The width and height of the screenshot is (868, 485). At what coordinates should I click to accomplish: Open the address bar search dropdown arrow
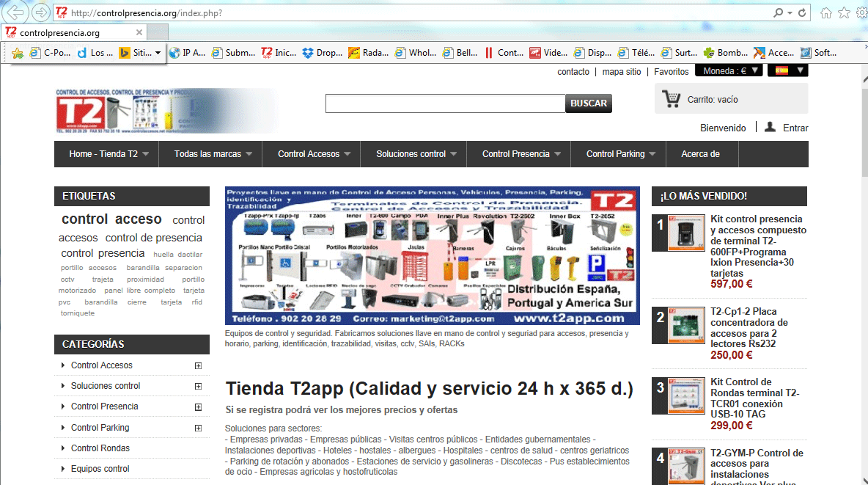790,12
